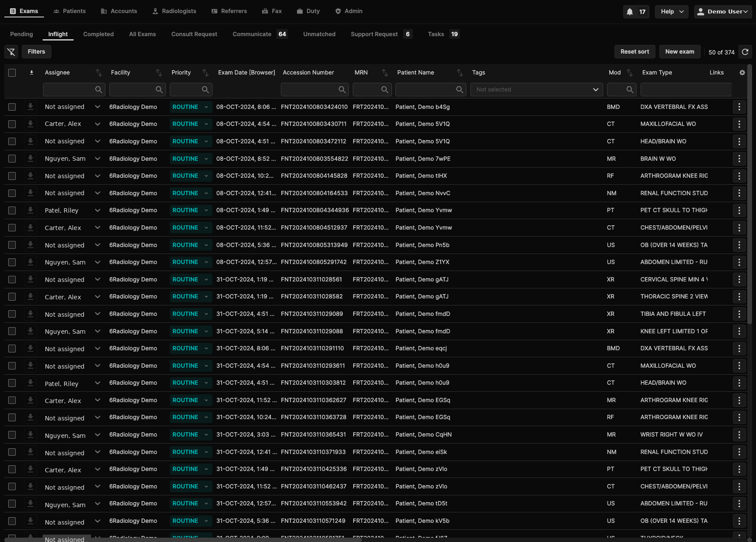Open the Radiologists top menu
The width and height of the screenshot is (756, 542).
(x=174, y=11)
